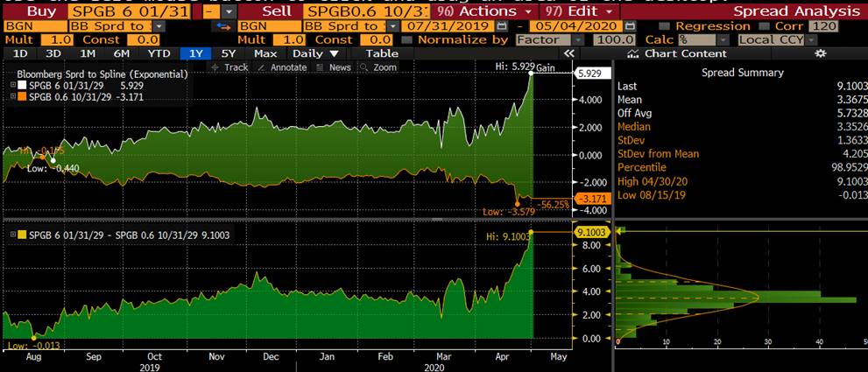Show News on the chart
The height and width of the screenshot is (372, 868).
coord(334,67)
